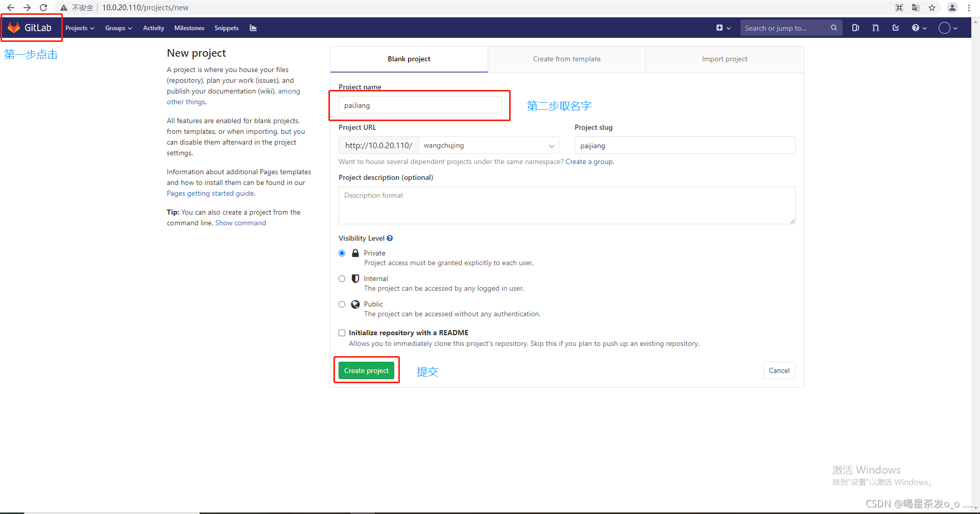Switch to the Import project tab
Screen dimensions: 980x514
click(725, 59)
